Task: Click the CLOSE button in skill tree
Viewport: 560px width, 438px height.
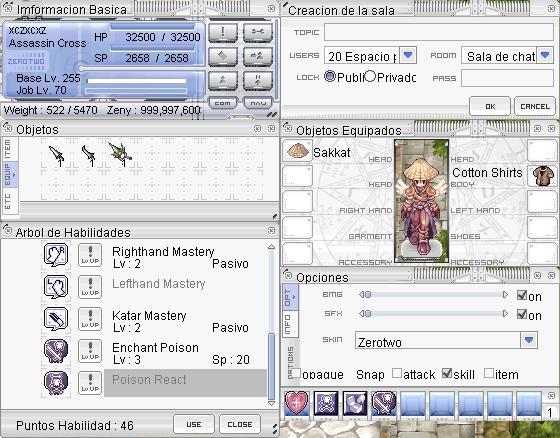Action: (x=240, y=424)
